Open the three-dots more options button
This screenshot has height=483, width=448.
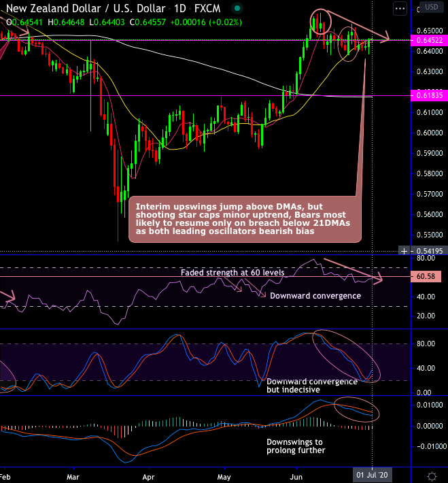pyautogui.click(x=400, y=9)
